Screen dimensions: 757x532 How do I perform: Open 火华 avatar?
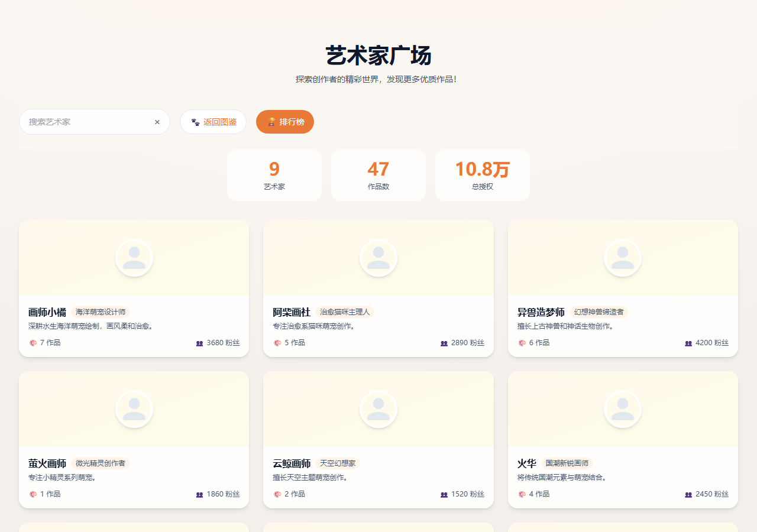coord(623,409)
